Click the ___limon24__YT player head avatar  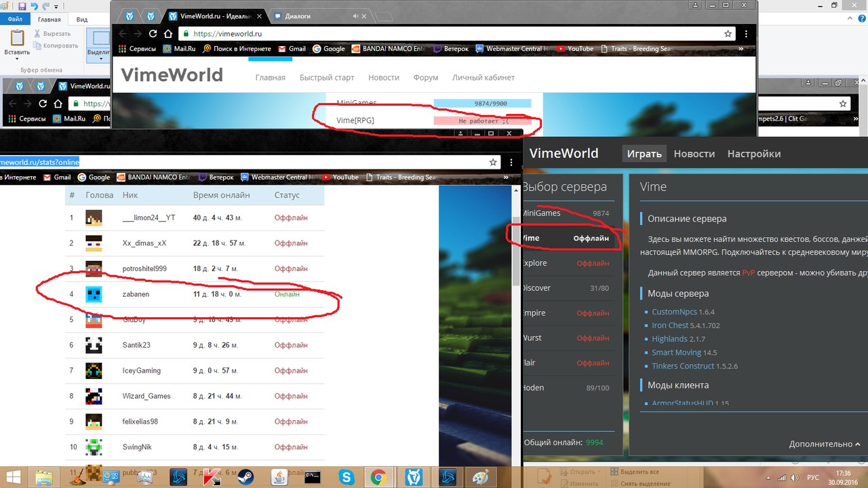pyautogui.click(x=93, y=218)
